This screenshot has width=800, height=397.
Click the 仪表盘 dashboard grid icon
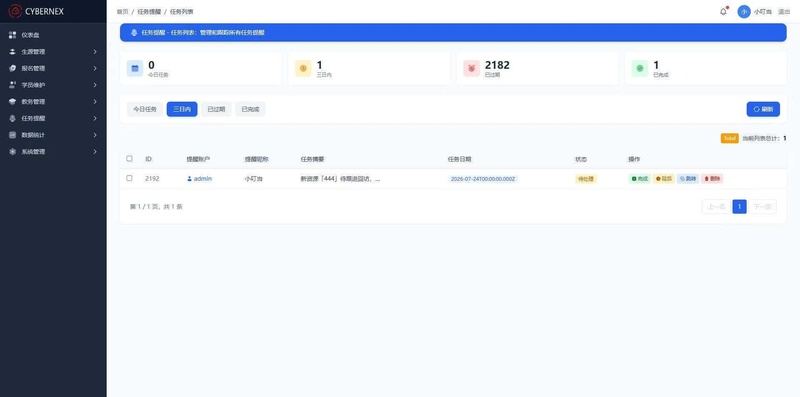pos(13,35)
